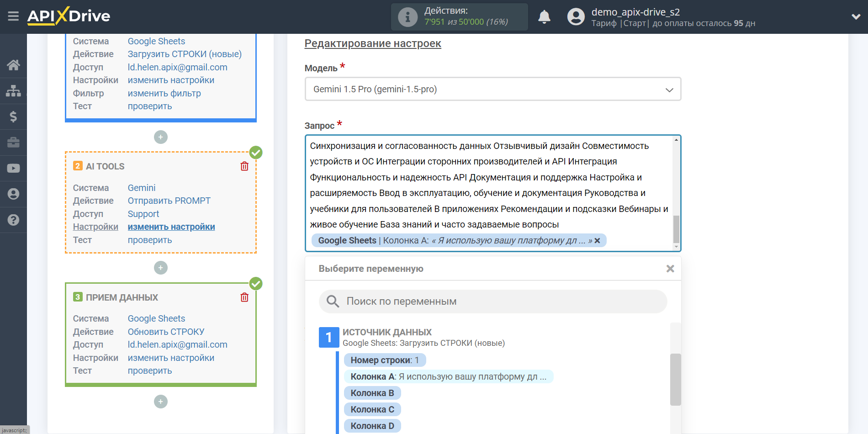Add step after source block
Screen dimensions: 868x434
(161, 137)
